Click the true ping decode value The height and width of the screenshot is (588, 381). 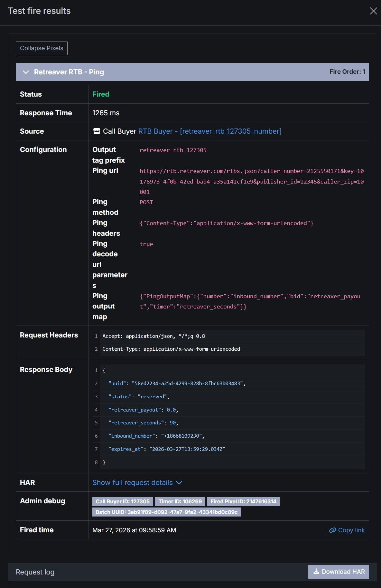146,244
